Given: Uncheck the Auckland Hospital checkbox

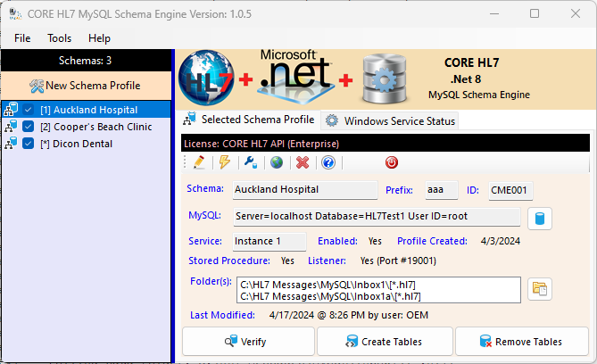Looking at the screenshot, I should (28, 110).
